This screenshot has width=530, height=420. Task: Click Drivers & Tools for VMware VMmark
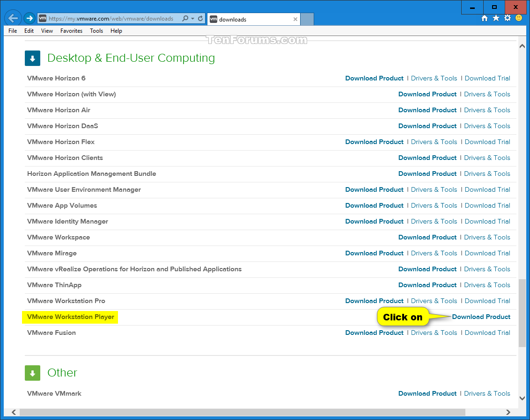point(487,393)
